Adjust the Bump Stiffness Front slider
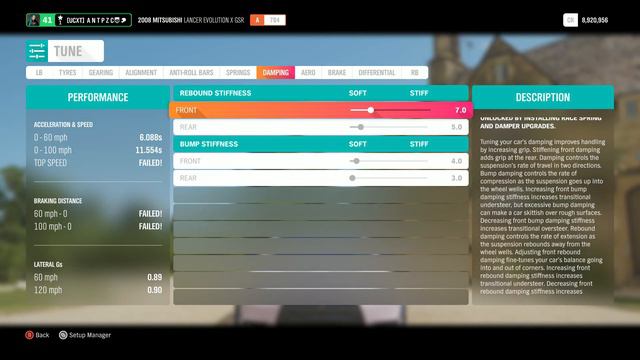The height and width of the screenshot is (360, 640). point(389,161)
